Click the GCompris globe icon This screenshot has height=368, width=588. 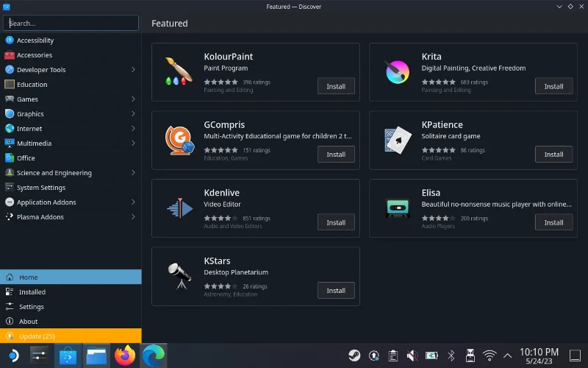pos(179,140)
